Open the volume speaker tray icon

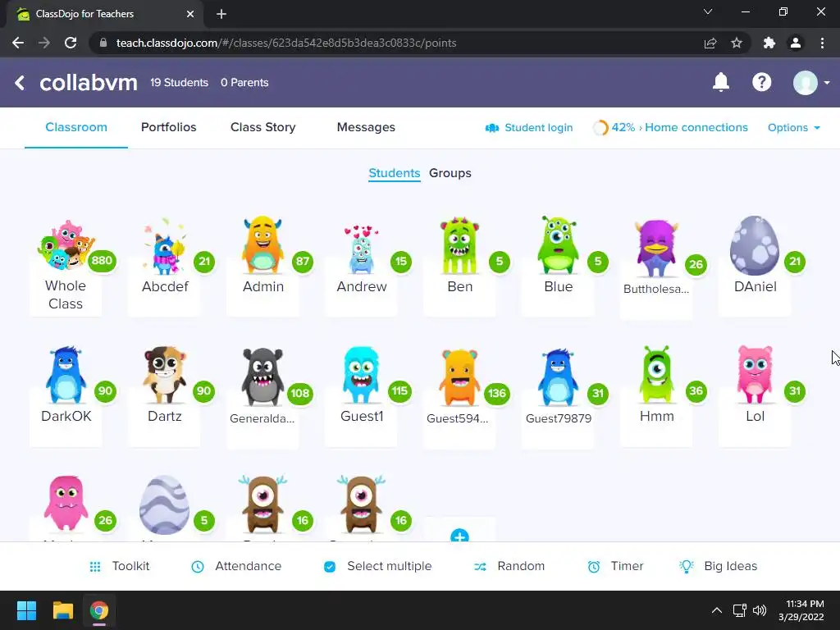click(x=760, y=610)
